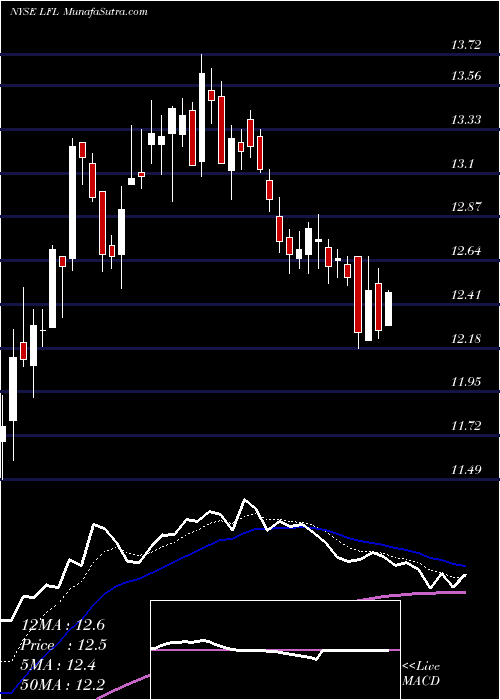Select the 11.95 price axis label
The image size is (500, 700).
point(466,382)
